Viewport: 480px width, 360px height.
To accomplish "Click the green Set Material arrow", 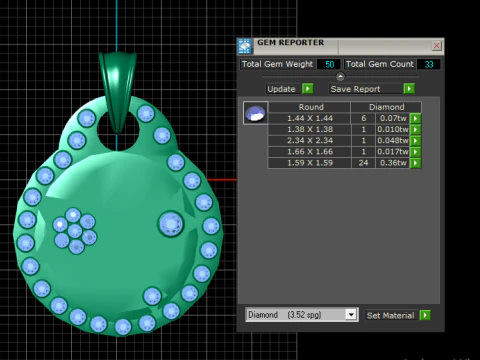I will [x=425, y=315].
